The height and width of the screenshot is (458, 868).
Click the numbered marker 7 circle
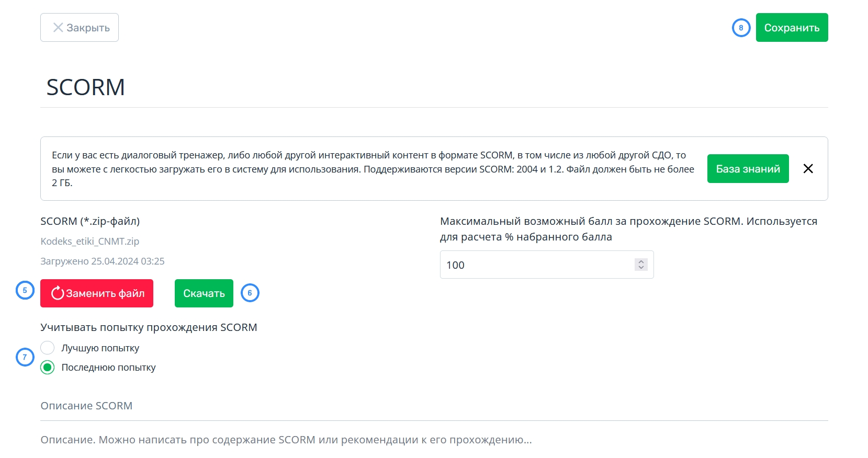pyautogui.click(x=25, y=357)
